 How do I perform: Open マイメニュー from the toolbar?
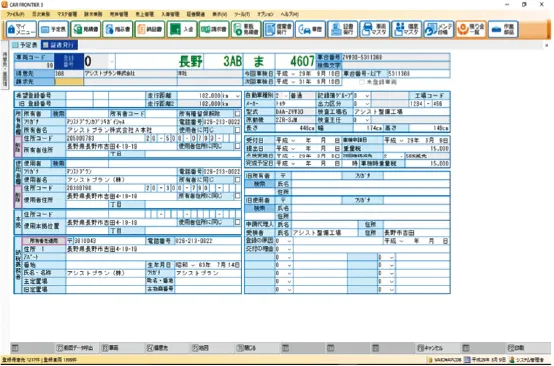(21, 29)
